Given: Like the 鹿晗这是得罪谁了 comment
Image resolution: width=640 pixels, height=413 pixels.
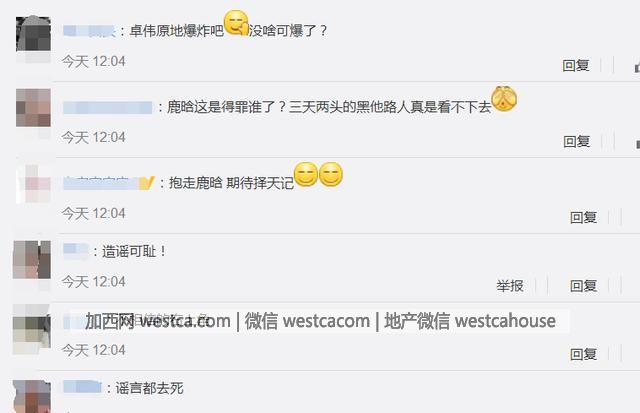Looking at the screenshot, I should (x=638, y=143).
